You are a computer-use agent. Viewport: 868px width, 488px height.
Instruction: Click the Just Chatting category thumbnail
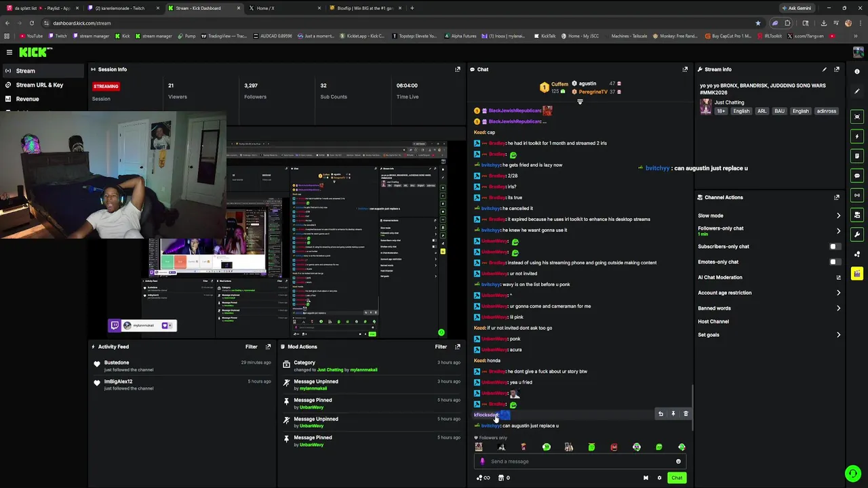706,106
